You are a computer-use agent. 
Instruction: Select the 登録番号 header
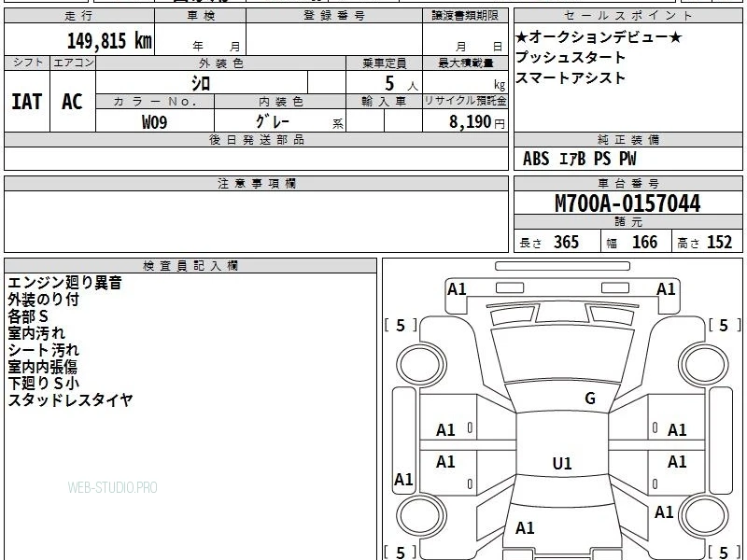pyautogui.click(x=334, y=16)
